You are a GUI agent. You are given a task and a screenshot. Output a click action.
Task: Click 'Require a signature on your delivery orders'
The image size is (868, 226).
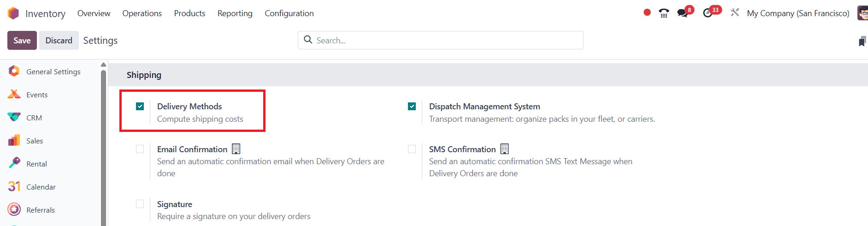[234, 216]
